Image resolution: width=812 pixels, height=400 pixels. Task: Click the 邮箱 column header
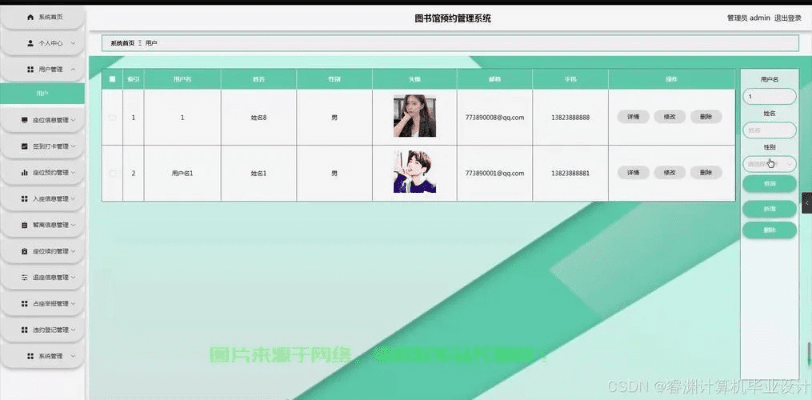point(495,79)
